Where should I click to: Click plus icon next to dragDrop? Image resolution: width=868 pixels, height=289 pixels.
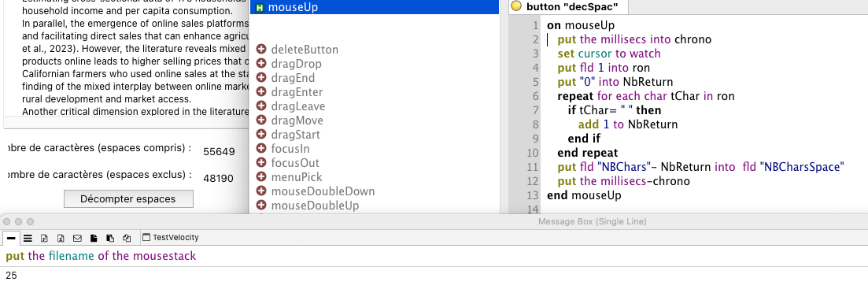click(261, 64)
